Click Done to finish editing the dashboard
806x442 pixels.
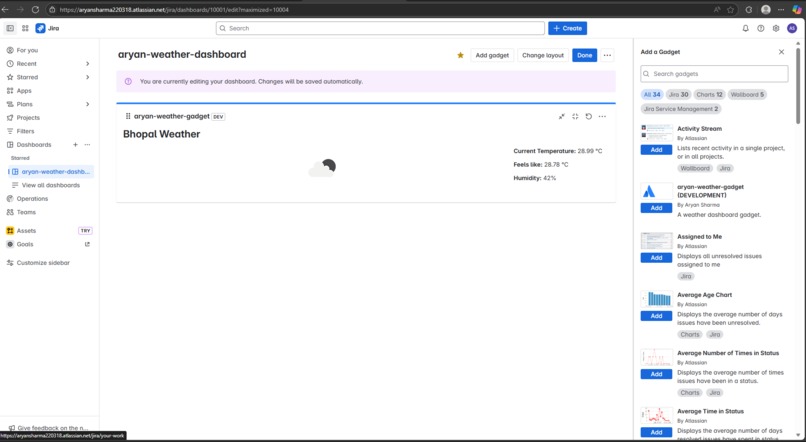click(584, 55)
